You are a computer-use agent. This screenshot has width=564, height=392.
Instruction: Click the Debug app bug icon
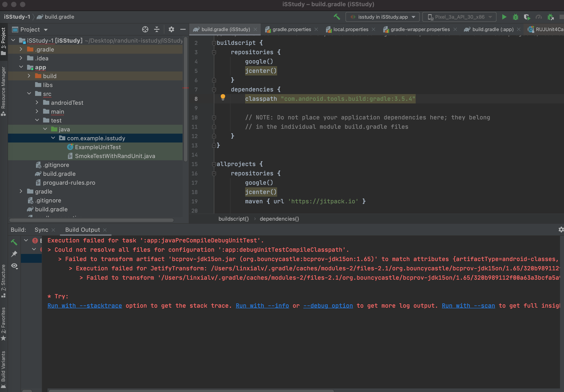click(x=515, y=17)
